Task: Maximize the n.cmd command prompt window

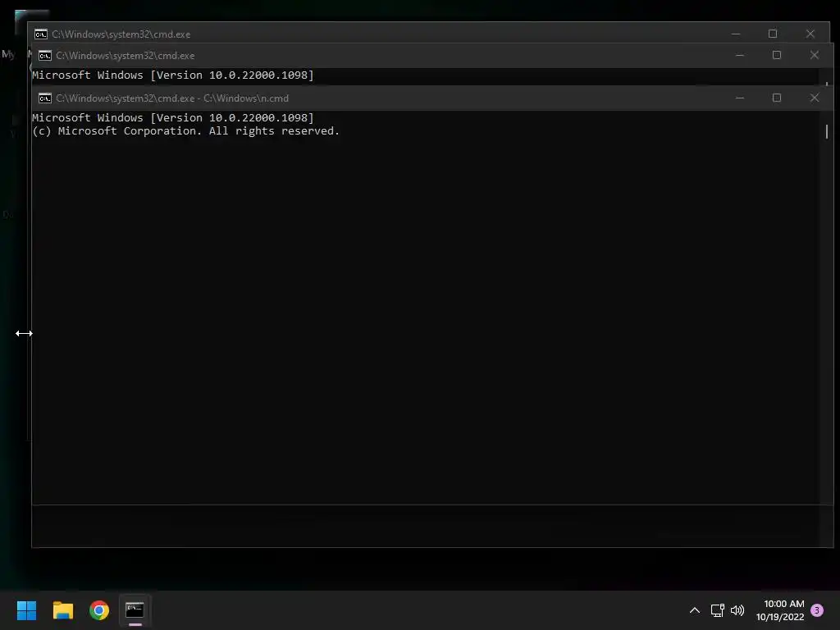Action: (x=777, y=98)
